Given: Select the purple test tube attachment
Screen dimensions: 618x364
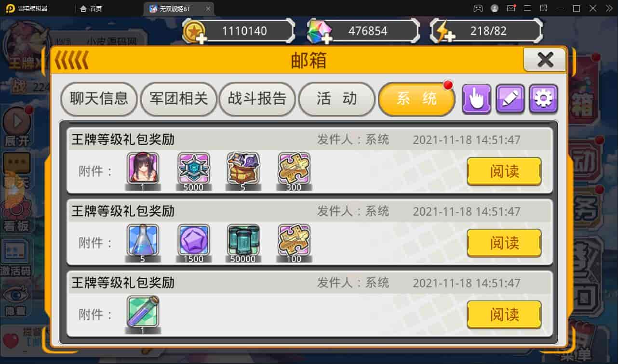Looking at the screenshot, I should [x=143, y=311].
